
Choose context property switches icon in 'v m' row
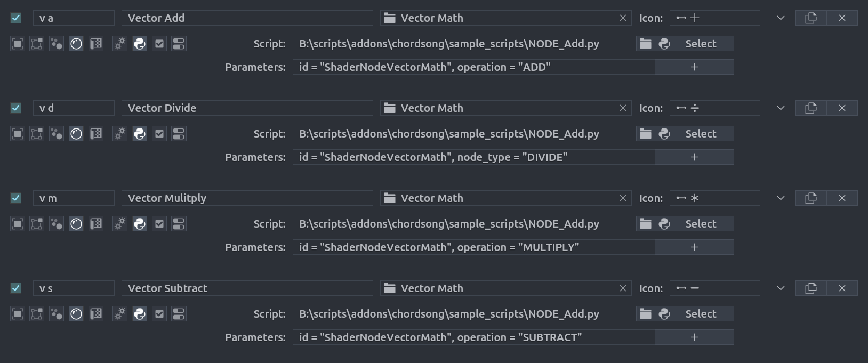(x=179, y=224)
